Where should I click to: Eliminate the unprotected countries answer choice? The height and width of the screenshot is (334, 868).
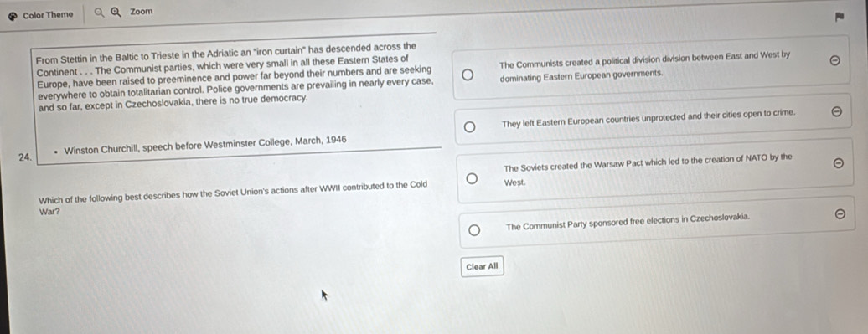(836, 111)
